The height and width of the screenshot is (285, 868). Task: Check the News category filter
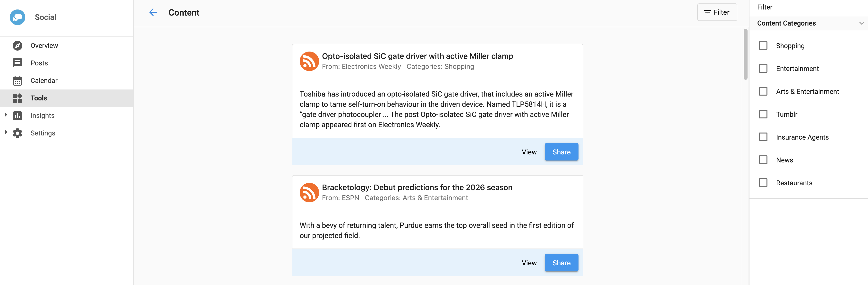[763, 160]
